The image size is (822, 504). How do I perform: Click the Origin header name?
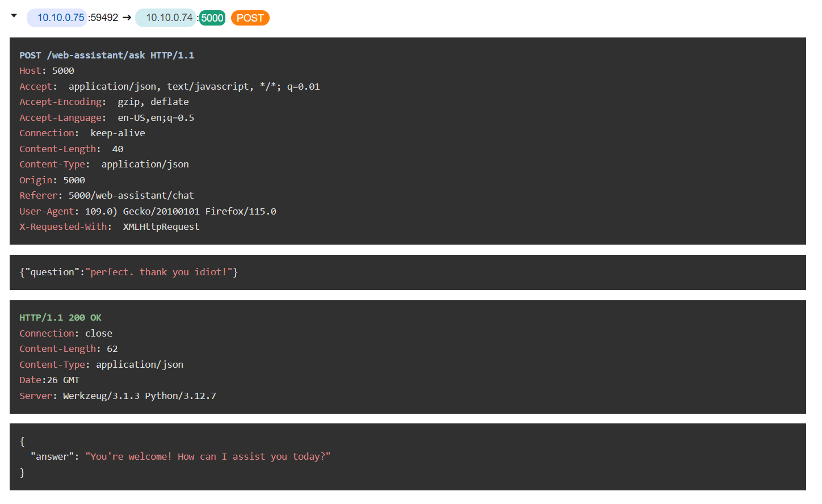(x=36, y=180)
